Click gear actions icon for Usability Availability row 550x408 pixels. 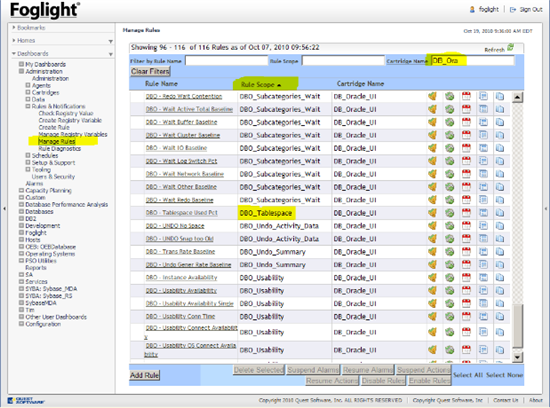coord(449,291)
